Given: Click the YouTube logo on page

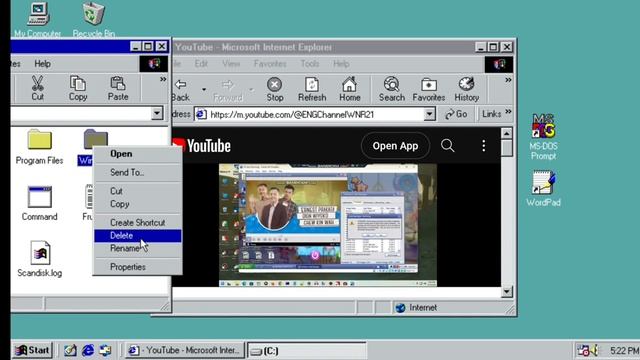Looking at the screenshot, I should (x=202, y=146).
